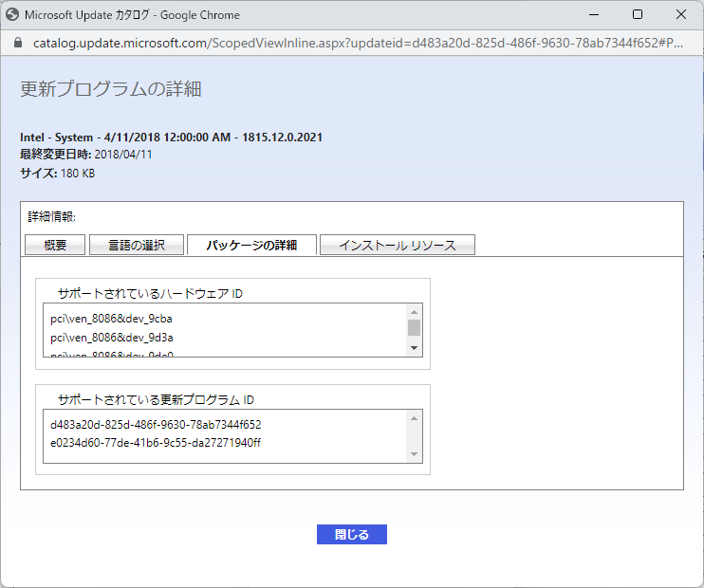Select update ID d483a20d-825d-486f-9630-78ab7344f652
This screenshot has width=704, height=588.
click(156, 425)
